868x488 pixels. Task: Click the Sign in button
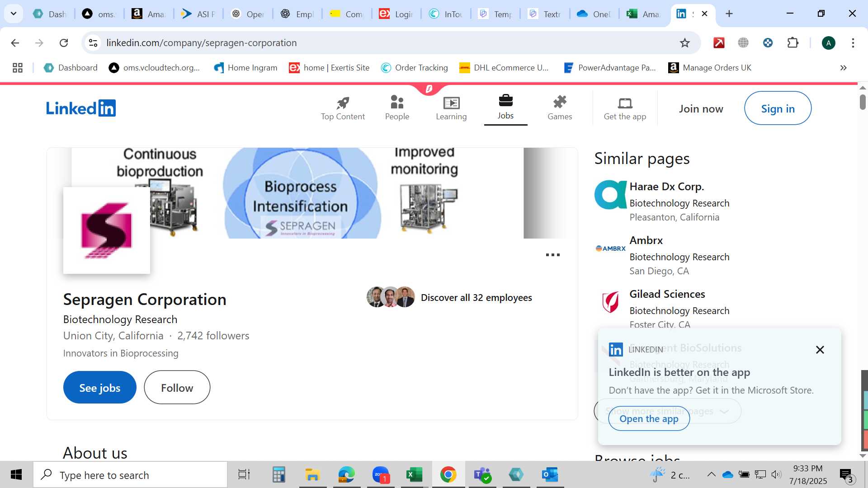[x=778, y=108]
